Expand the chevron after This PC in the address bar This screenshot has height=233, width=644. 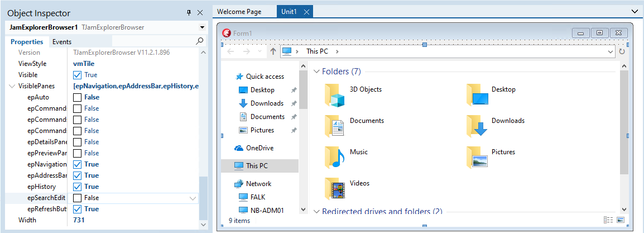[337, 51]
